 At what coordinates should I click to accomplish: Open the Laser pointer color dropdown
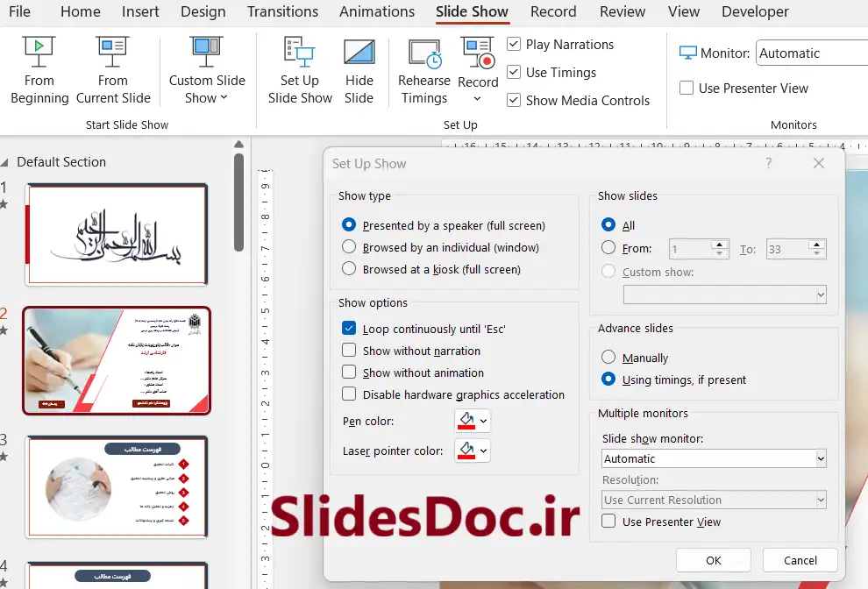pos(473,451)
